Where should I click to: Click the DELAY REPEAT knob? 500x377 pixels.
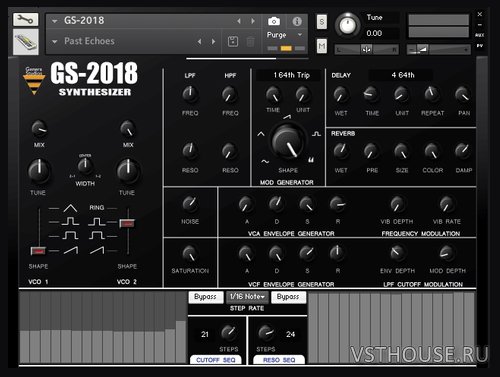coord(432,94)
